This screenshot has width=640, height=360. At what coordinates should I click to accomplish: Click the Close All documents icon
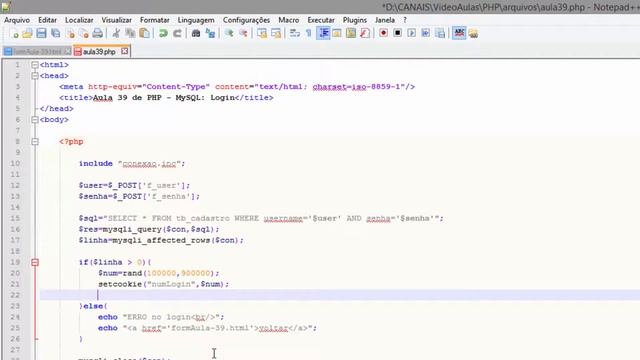[84, 33]
